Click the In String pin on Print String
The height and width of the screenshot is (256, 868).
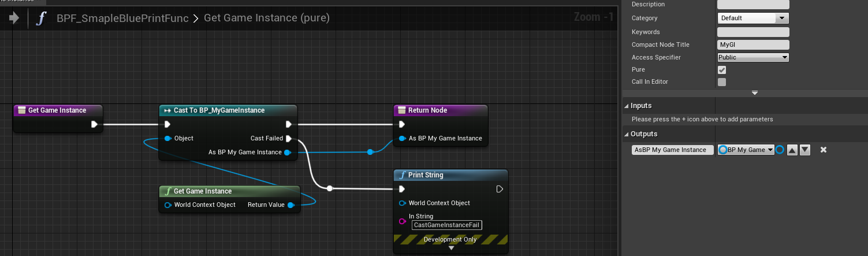(x=403, y=221)
